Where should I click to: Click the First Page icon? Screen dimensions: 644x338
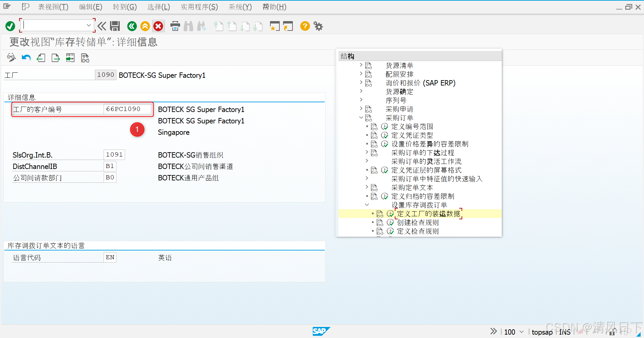pyautogui.click(x=218, y=26)
